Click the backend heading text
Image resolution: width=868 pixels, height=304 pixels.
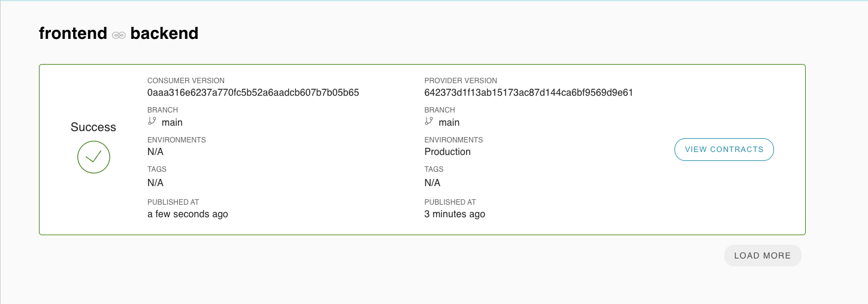[164, 34]
